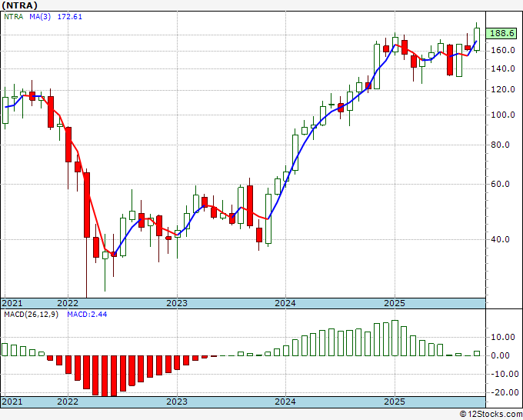Click 2025 on the MACD panel time axis
523x420 pixels.
click(x=395, y=402)
